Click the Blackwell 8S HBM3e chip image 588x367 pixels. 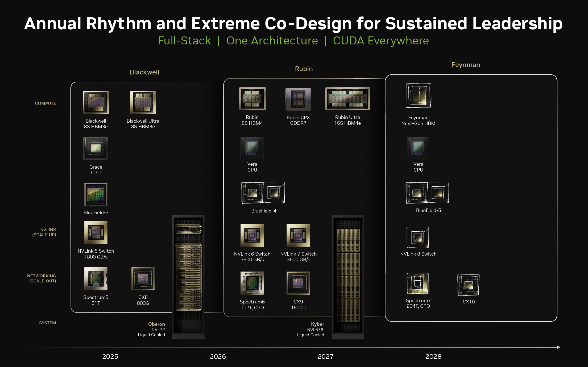(96, 102)
